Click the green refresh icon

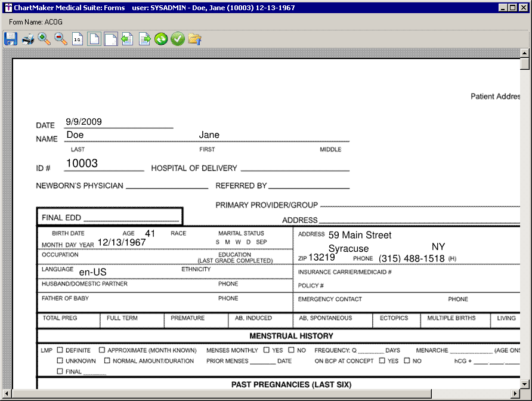coord(161,39)
